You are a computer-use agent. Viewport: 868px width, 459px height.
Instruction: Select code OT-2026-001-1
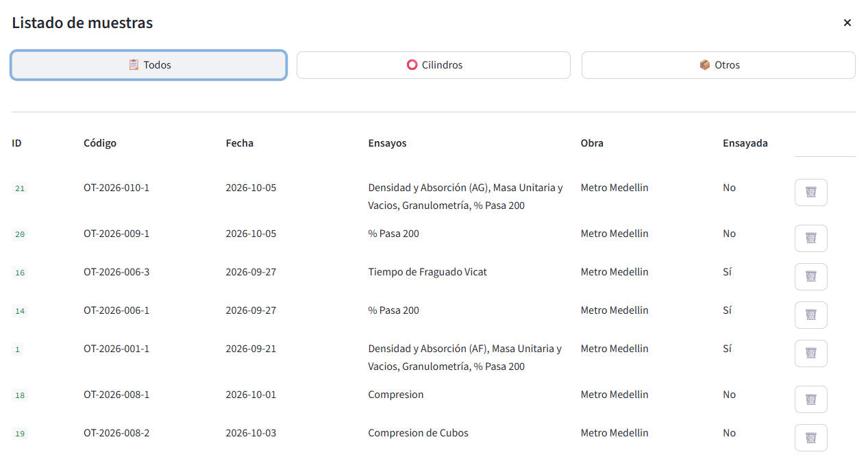(116, 349)
